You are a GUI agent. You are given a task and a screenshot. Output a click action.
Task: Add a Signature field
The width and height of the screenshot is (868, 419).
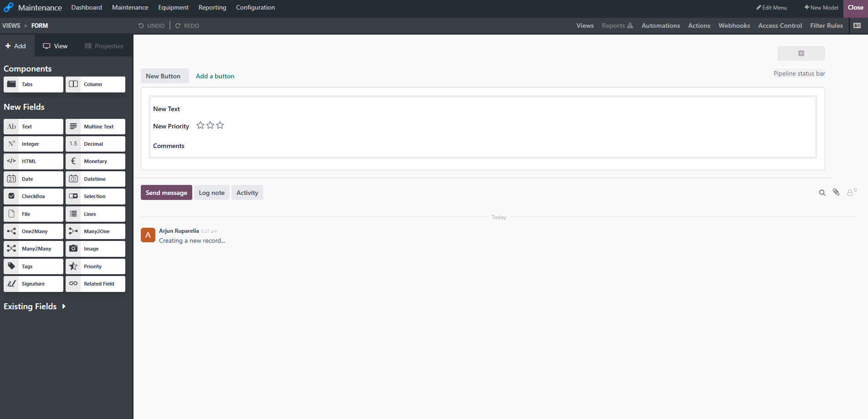pyautogui.click(x=33, y=284)
